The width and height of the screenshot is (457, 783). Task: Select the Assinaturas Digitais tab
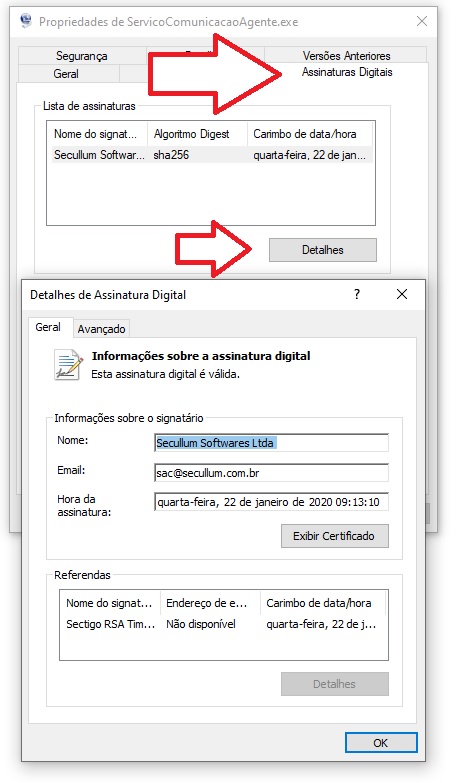pos(347,72)
